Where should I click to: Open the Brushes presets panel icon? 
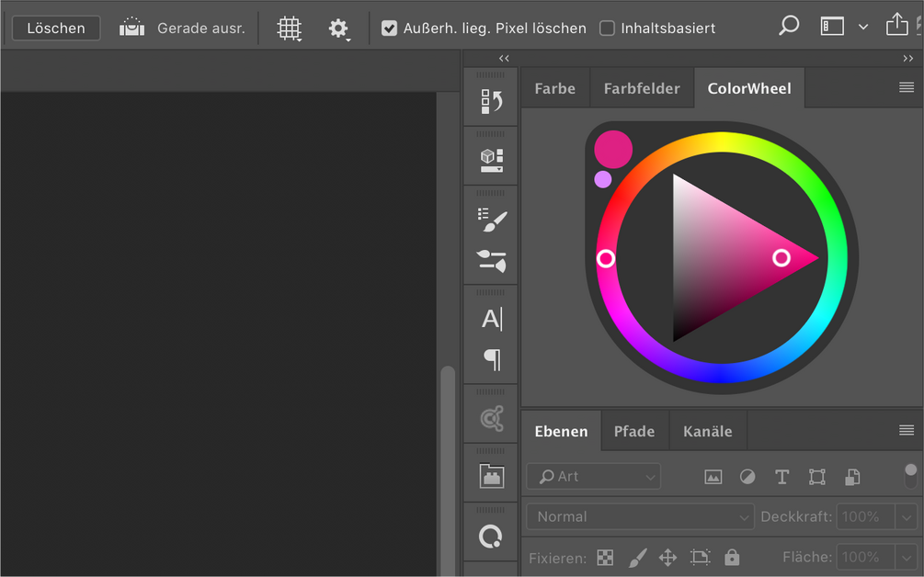coord(492,262)
